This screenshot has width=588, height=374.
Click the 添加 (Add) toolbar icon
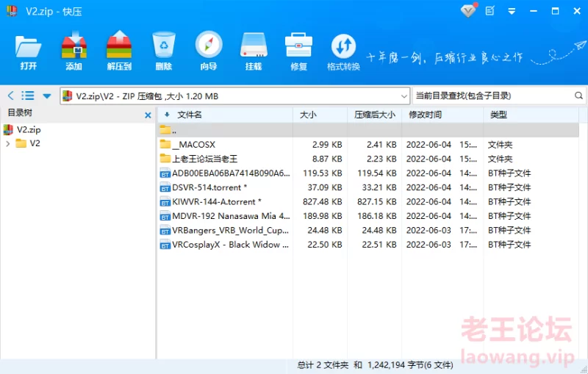74,51
